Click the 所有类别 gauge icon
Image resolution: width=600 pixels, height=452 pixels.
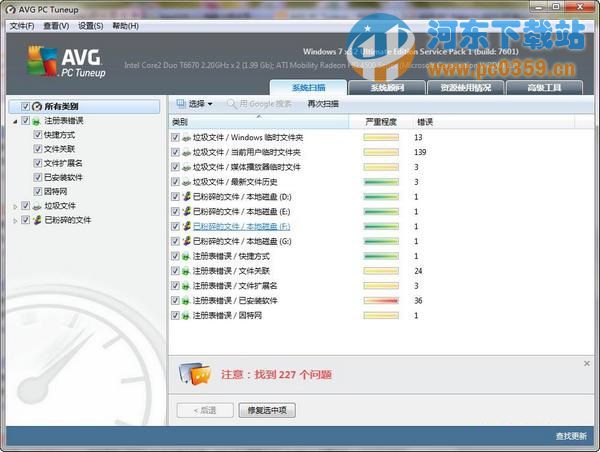coord(37,106)
